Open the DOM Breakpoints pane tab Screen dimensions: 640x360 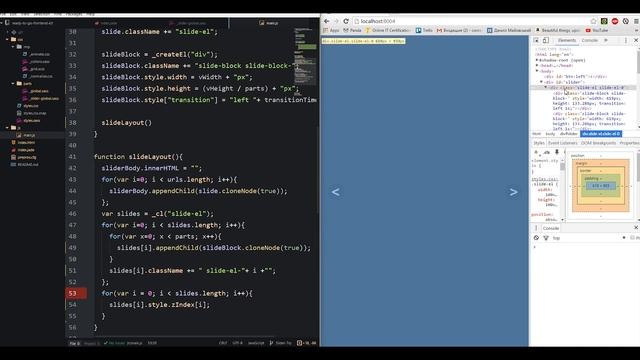(x=598, y=143)
